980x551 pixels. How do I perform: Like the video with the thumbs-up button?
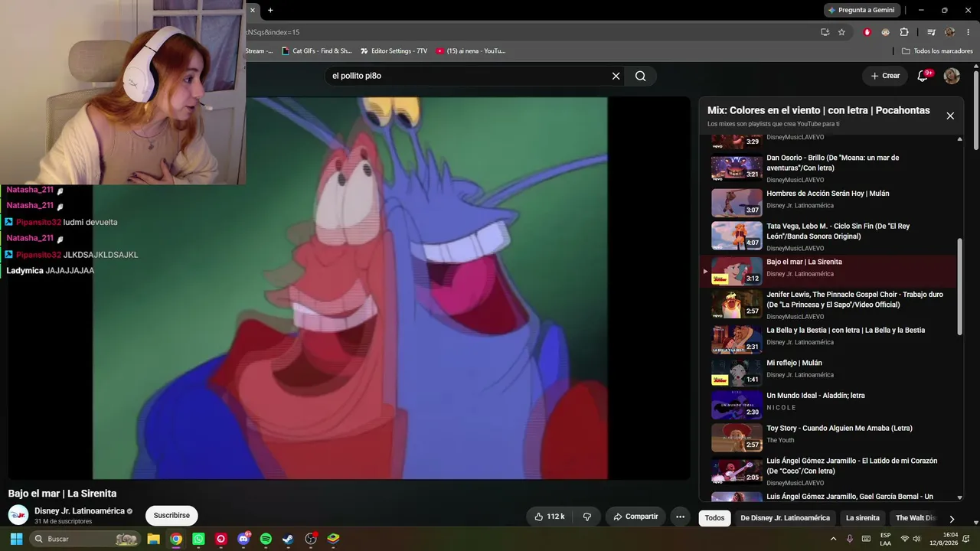[x=550, y=517]
